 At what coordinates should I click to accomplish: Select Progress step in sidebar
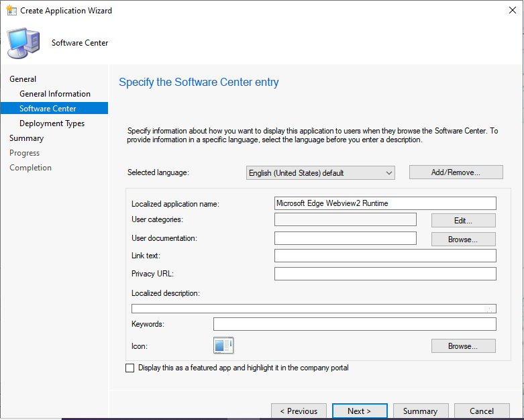(x=24, y=153)
